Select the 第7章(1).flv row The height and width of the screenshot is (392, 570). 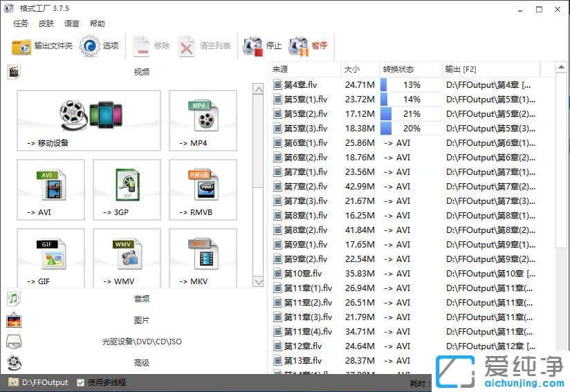405,172
